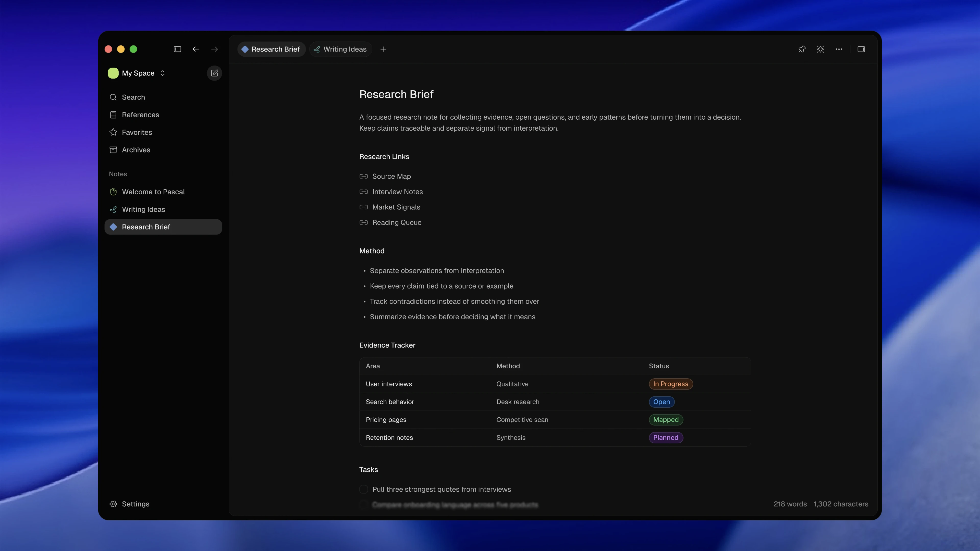Click the Pricing pages table cell
Screen dimensions: 980x551
(386, 420)
